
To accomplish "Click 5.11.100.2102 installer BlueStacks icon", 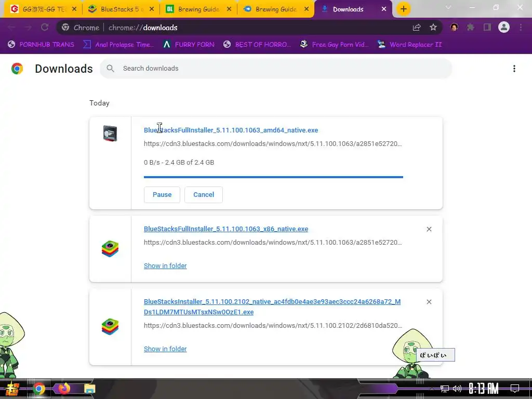I will point(110,327).
